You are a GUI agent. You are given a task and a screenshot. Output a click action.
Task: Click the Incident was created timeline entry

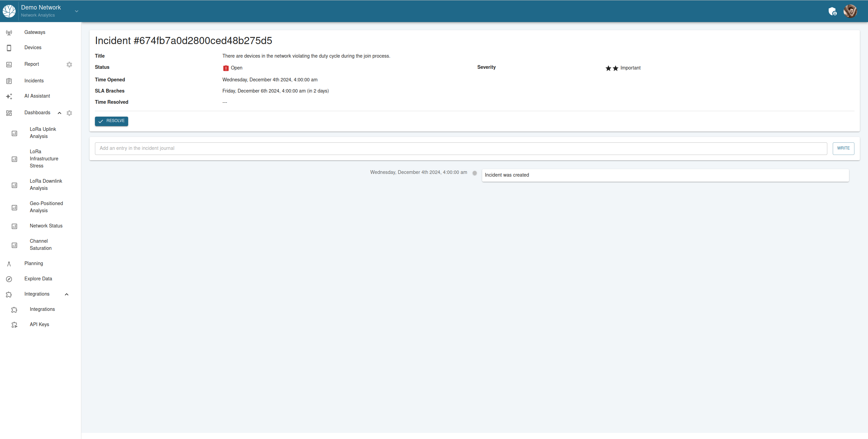(x=665, y=175)
